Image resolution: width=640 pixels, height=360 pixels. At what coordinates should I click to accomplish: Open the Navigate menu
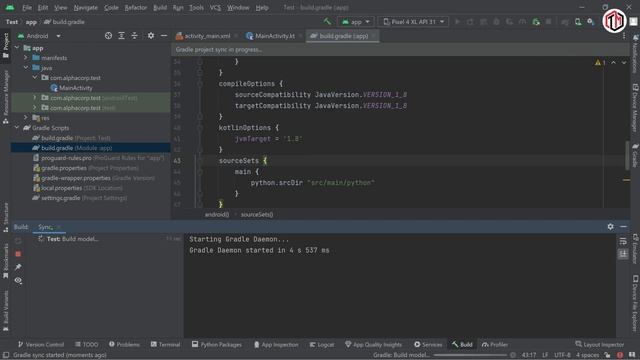pyautogui.click(x=85, y=7)
